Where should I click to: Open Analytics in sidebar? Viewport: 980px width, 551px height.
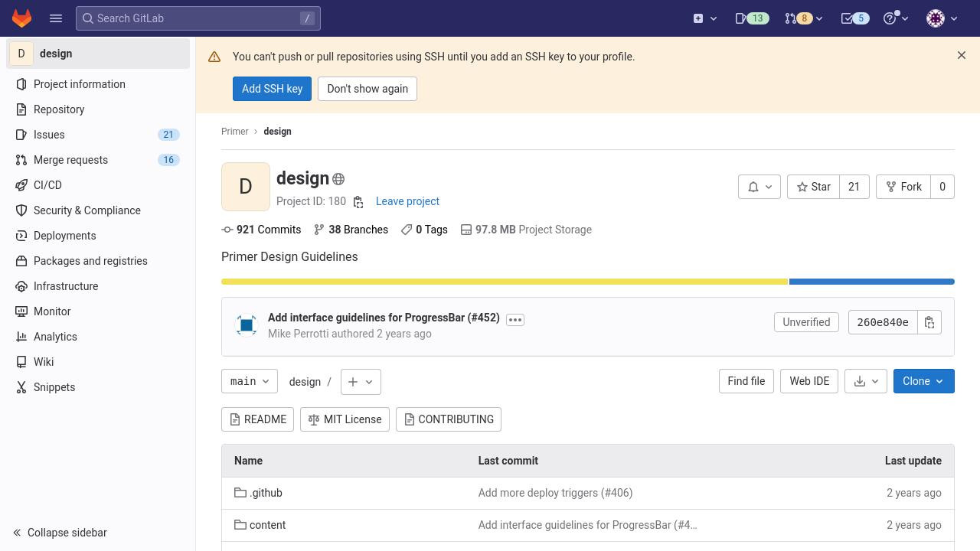pos(98,337)
